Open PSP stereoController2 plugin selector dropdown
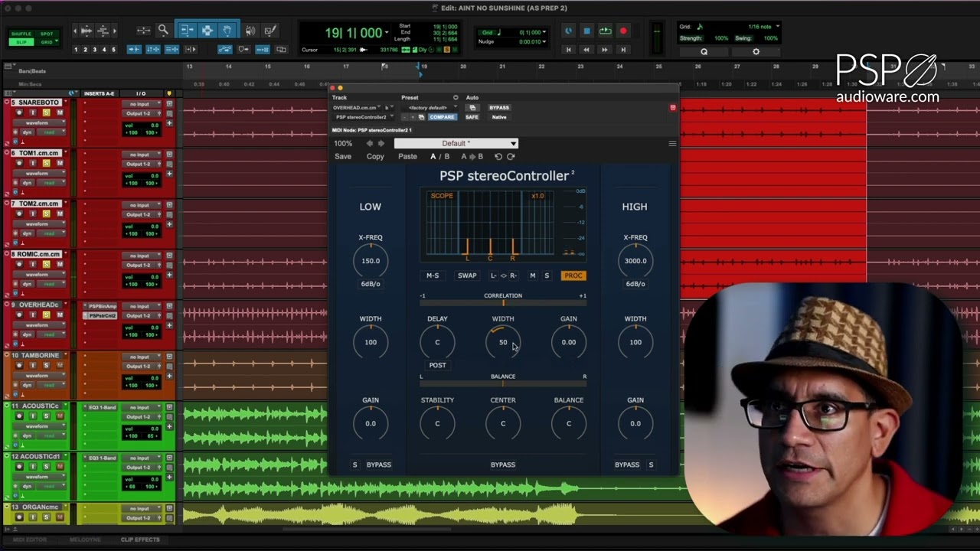 click(x=364, y=117)
